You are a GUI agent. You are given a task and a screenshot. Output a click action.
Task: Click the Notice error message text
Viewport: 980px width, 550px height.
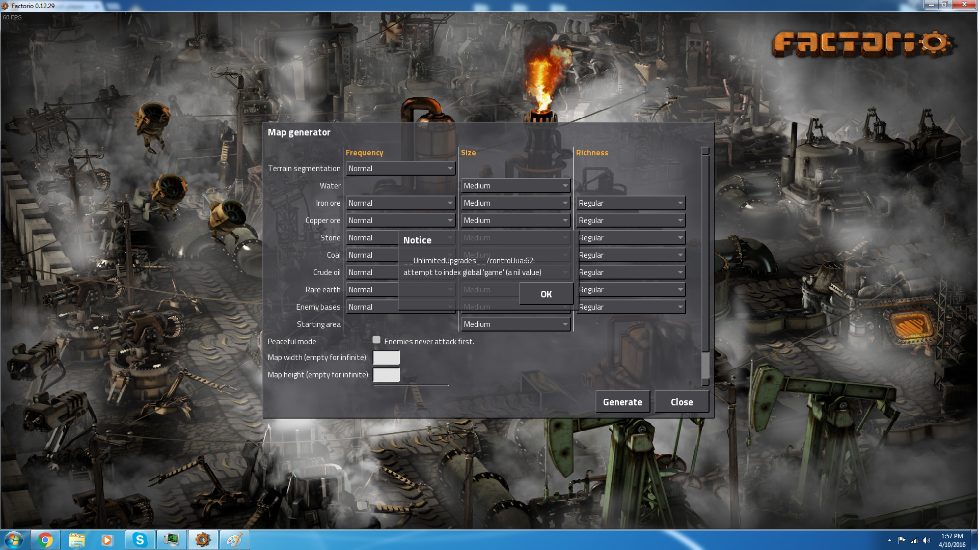tap(472, 267)
